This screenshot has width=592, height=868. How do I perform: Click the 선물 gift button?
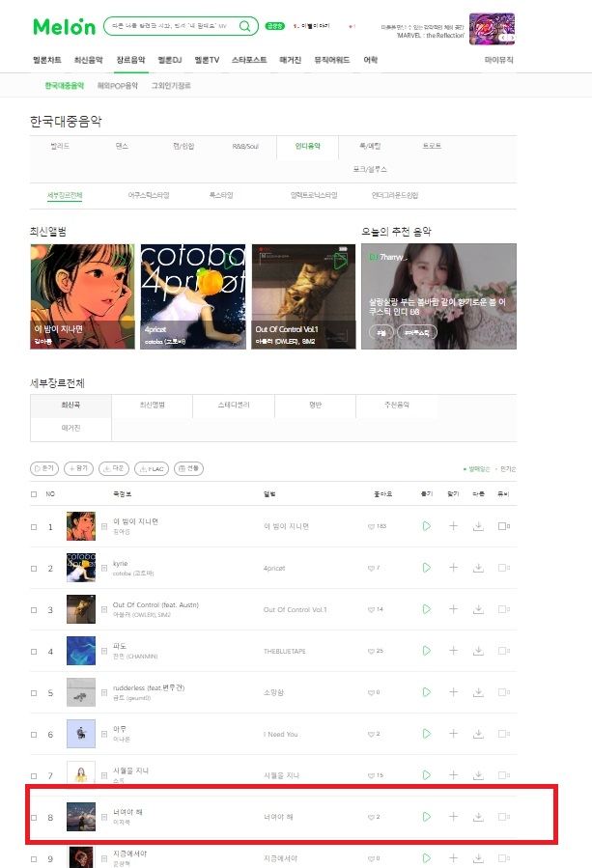[x=189, y=468]
